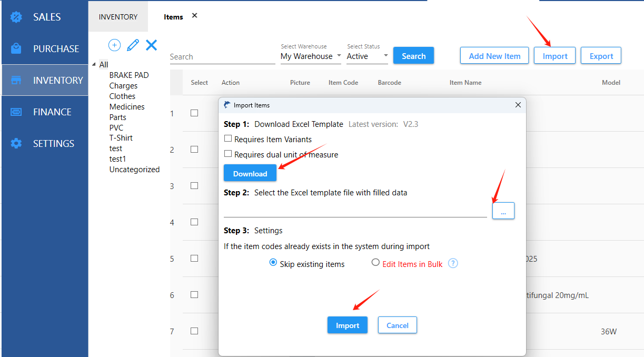
Task: Collapse the All category tree node
Action: (x=94, y=65)
